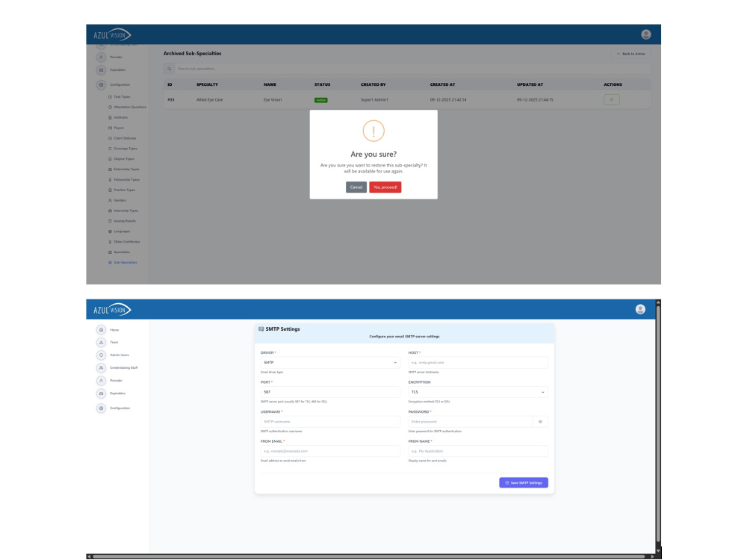Click the Specialties icon in sidebar

pyautogui.click(x=110, y=252)
